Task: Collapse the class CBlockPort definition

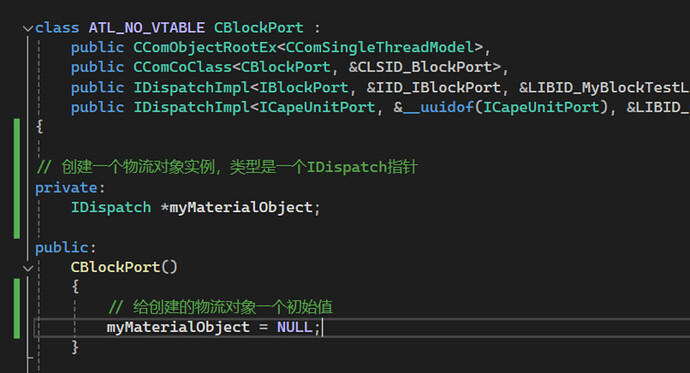Action: [x=28, y=29]
